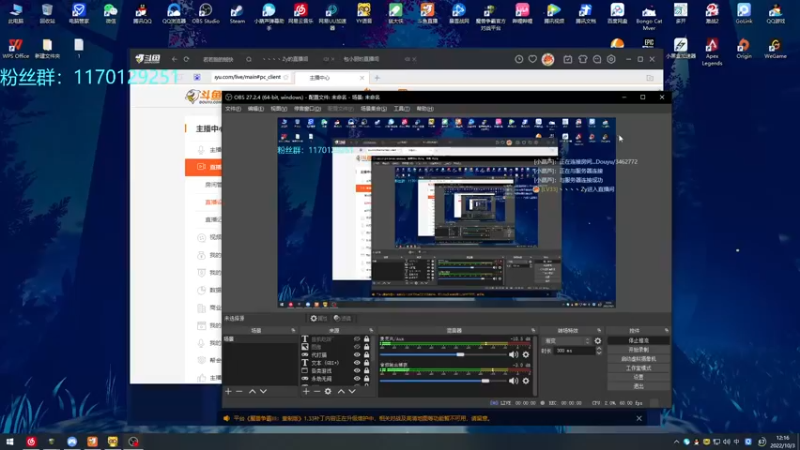Open the 文件(F) menu in OBS

point(233,109)
